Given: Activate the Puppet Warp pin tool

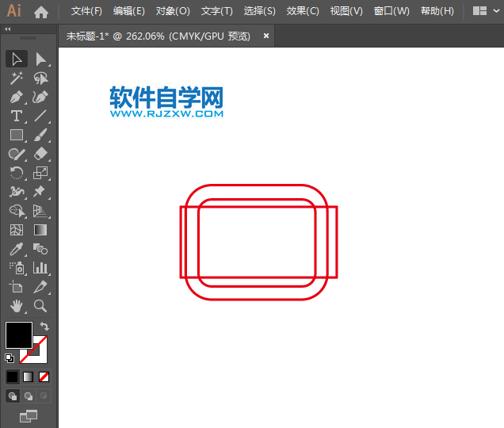Looking at the screenshot, I should 40,192.
